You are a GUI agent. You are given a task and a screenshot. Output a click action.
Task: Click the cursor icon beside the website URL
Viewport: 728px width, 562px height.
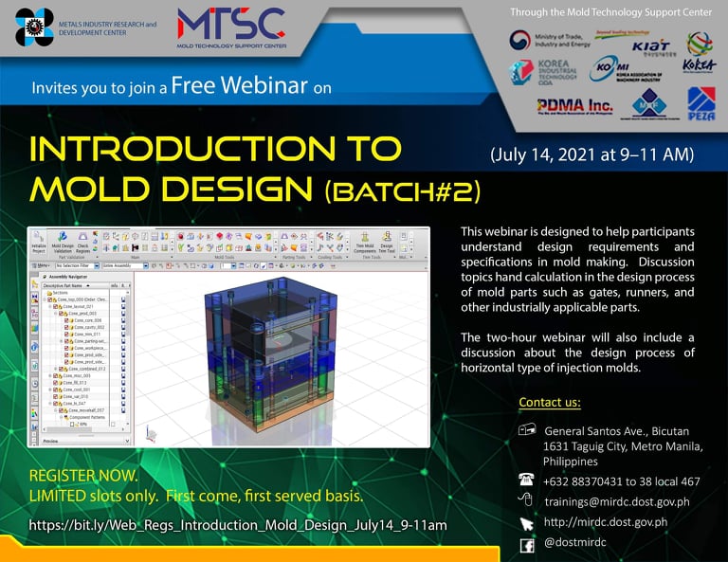coord(526,524)
